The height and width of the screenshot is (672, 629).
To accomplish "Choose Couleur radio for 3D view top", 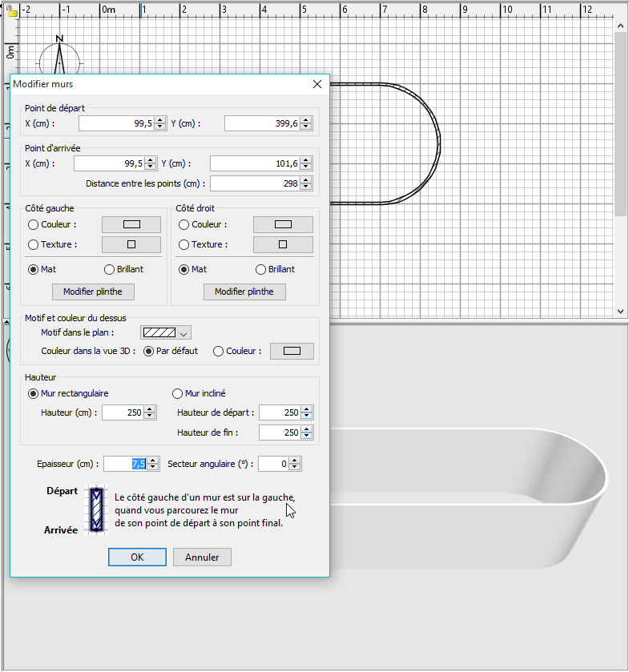I will tap(218, 351).
